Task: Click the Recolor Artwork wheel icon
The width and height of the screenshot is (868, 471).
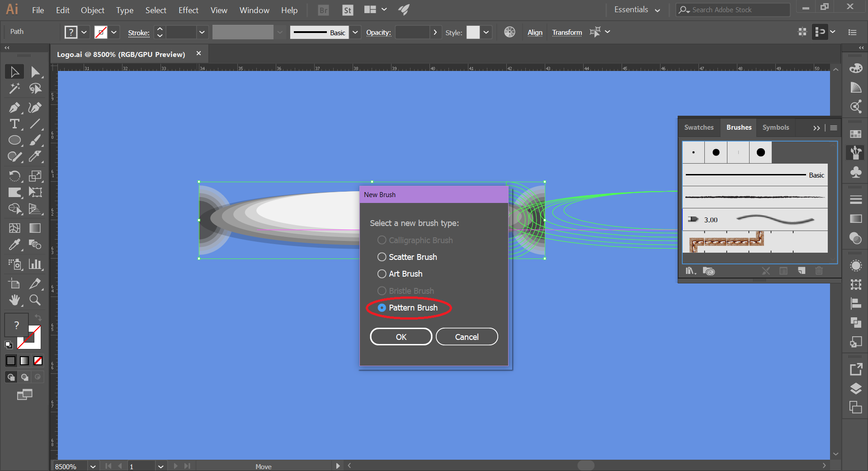Action: coord(509,32)
